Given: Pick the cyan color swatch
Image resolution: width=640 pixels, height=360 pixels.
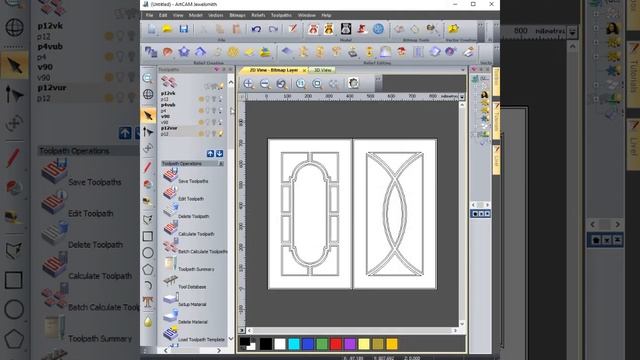Looking at the screenshot, I should [x=294, y=344].
